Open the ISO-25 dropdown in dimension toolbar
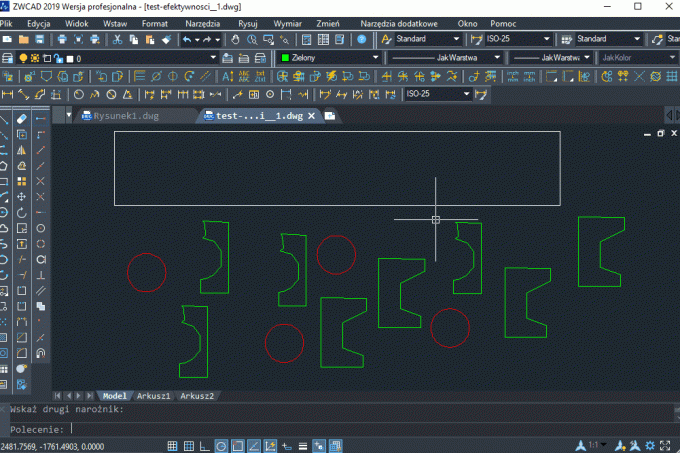Viewport: 680px width, 453px height. 467,94
